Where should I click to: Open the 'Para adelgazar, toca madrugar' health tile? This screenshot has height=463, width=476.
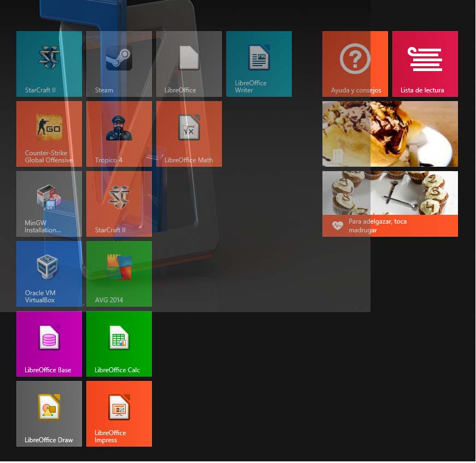[390, 204]
